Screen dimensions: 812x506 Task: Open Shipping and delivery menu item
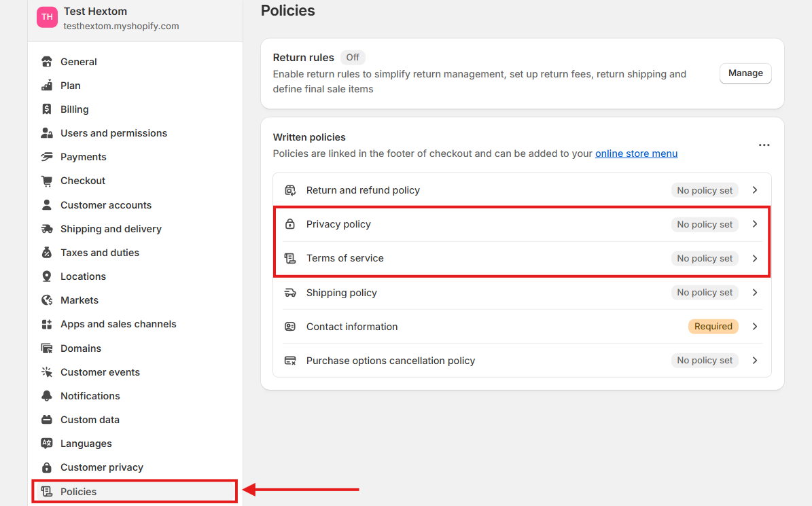pyautogui.click(x=135, y=229)
